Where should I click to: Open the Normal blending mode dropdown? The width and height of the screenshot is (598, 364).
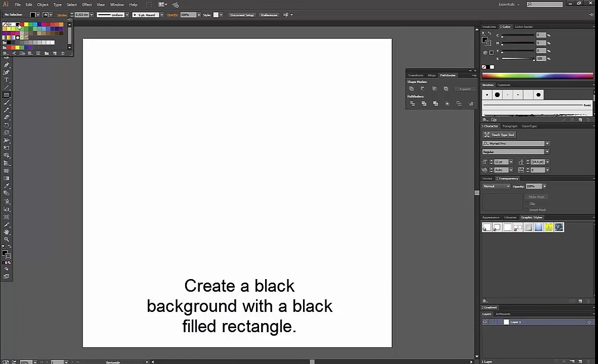[496, 187]
